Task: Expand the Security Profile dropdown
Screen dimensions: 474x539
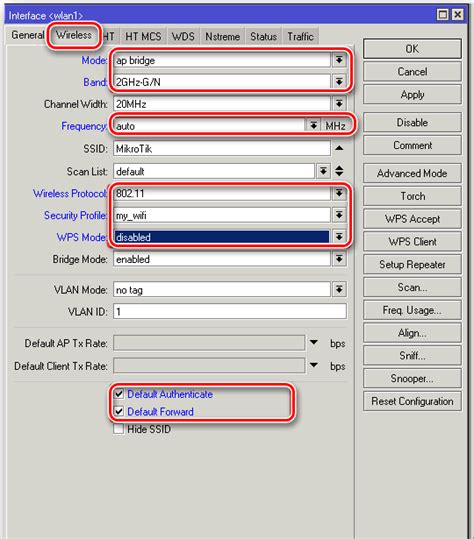Action: [x=339, y=215]
